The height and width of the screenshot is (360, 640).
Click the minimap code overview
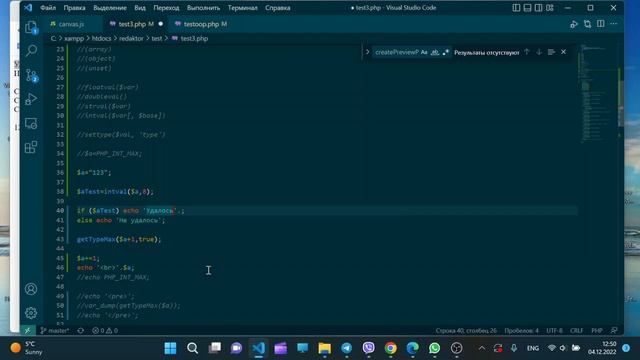pyautogui.click(x=599, y=93)
